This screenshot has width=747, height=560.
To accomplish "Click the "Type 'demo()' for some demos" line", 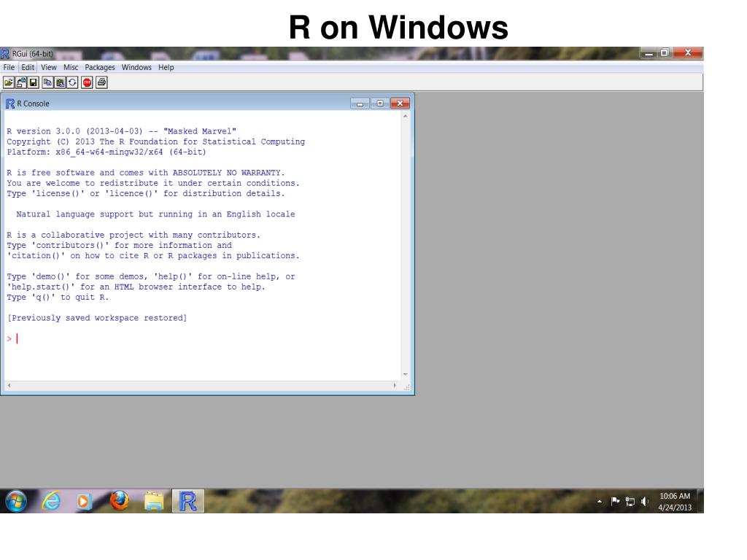I will point(151,276).
